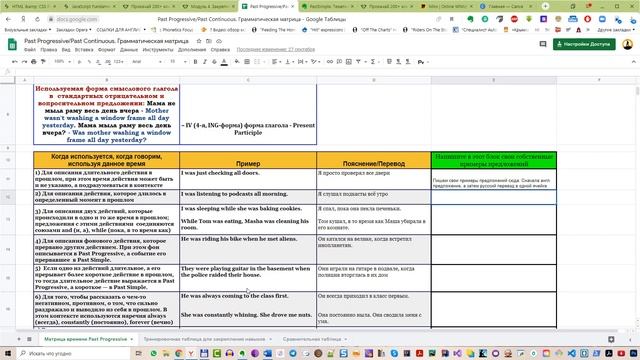The height and width of the screenshot is (360, 640).
Task: Click the browser address bar docs.google.com
Action: pyautogui.click(x=78, y=19)
